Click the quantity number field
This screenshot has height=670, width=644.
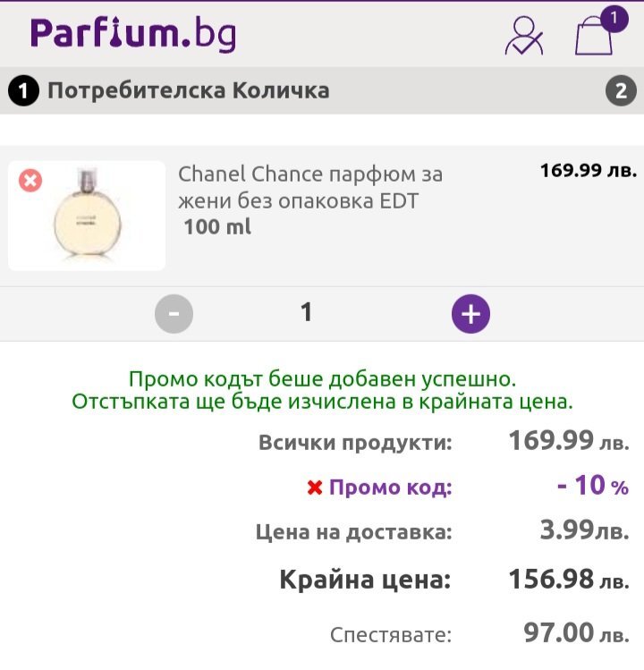pos(307,312)
